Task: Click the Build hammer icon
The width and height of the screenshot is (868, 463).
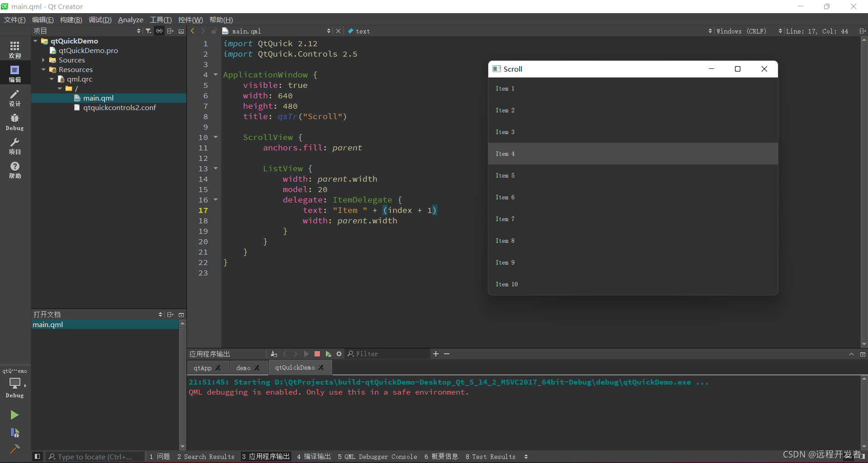Action: [x=14, y=449]
